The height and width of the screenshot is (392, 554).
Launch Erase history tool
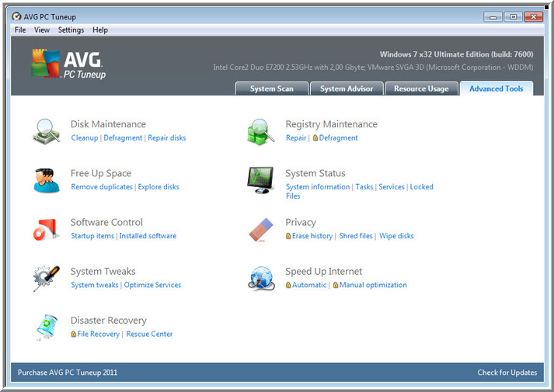click(312, 236)
